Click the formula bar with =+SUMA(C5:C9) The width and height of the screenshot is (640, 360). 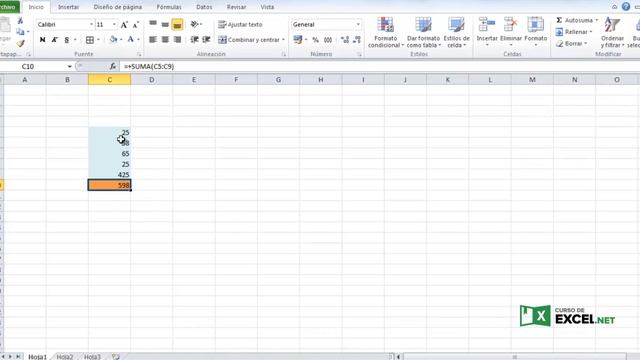(380, 66)
